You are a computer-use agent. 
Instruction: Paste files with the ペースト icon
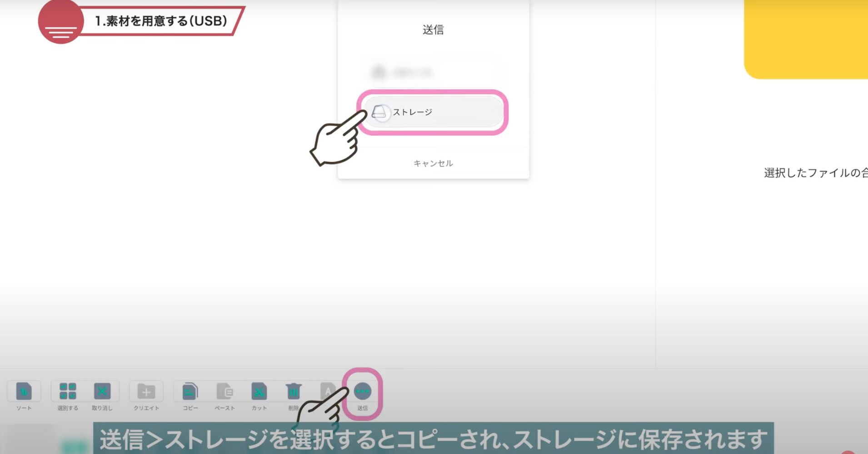click(224, 391)
